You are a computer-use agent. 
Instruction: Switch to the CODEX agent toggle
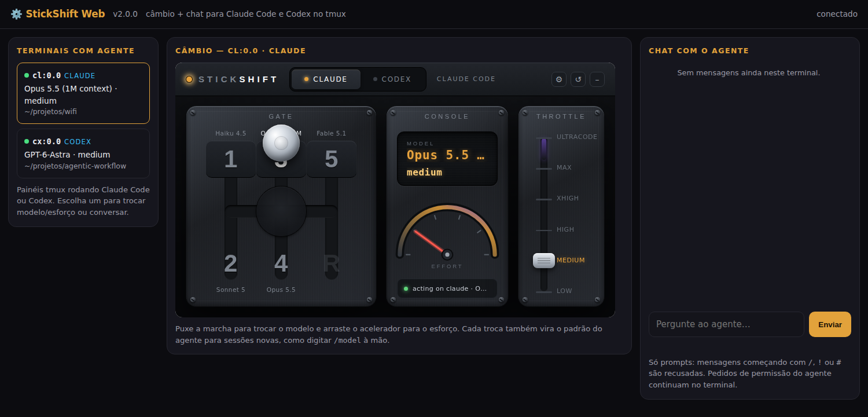coord(392,79)
